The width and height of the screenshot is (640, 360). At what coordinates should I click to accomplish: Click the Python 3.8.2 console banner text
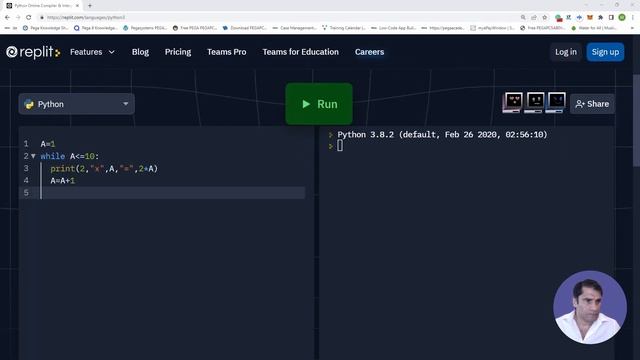pos(442,134)
